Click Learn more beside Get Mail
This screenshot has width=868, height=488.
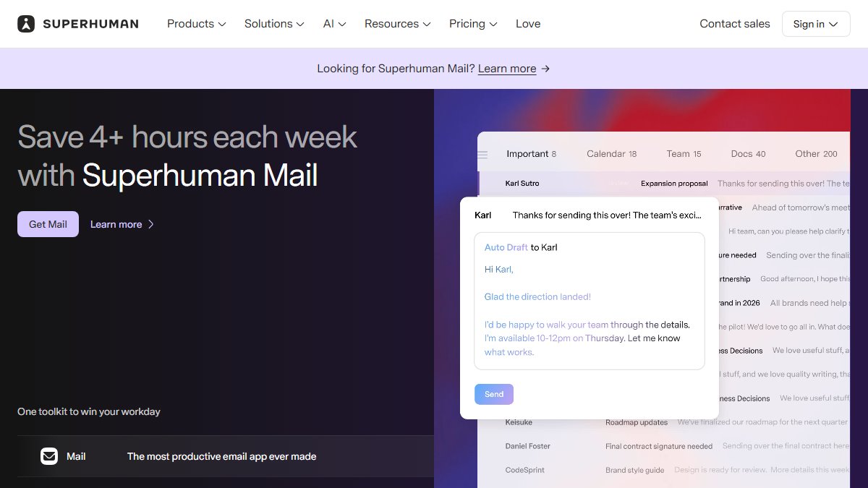click(122, 224)
